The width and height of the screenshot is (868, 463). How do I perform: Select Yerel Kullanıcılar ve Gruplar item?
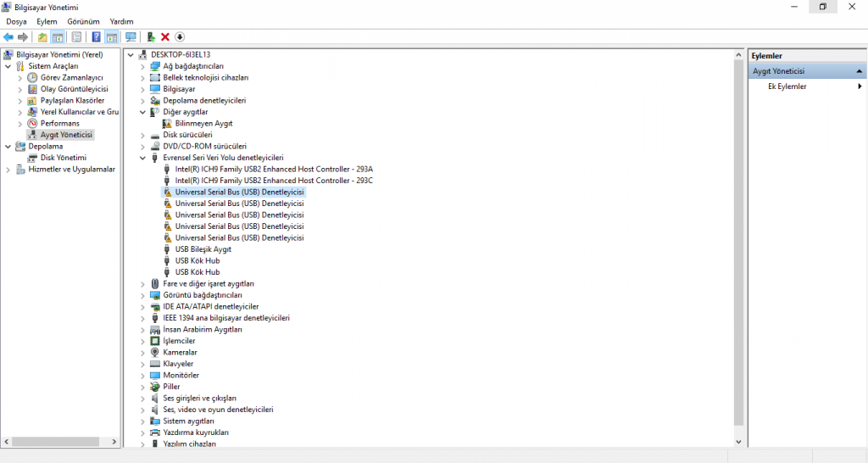click(79, 112)
